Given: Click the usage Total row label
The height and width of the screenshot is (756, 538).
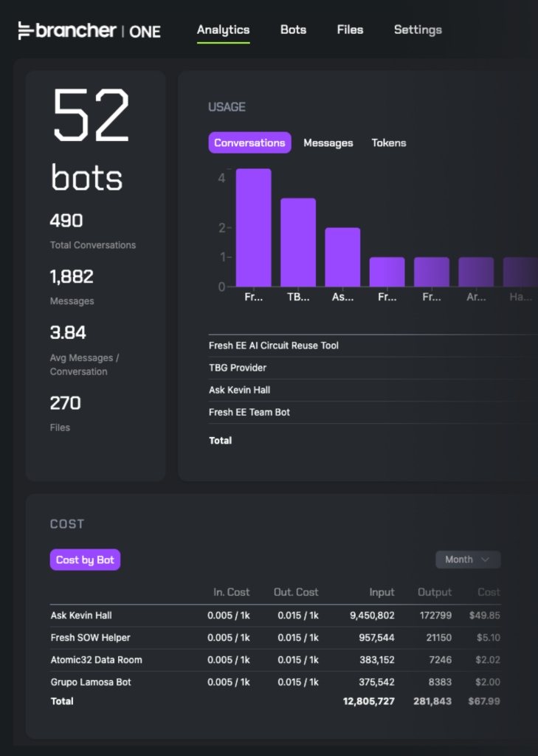Looking at the screenshot, I should click(221, 440).
